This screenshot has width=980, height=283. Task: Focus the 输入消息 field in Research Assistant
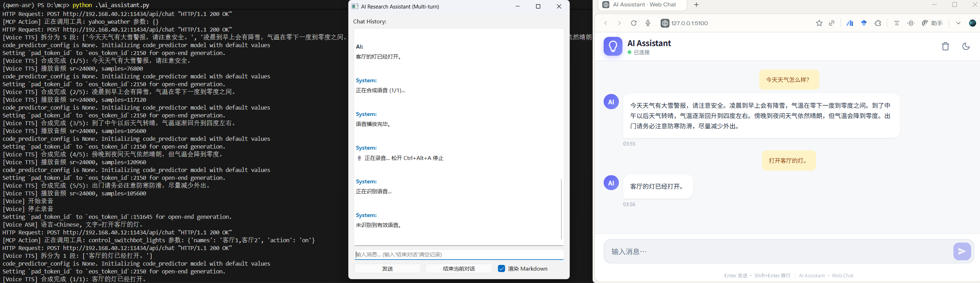click(459, 254)
